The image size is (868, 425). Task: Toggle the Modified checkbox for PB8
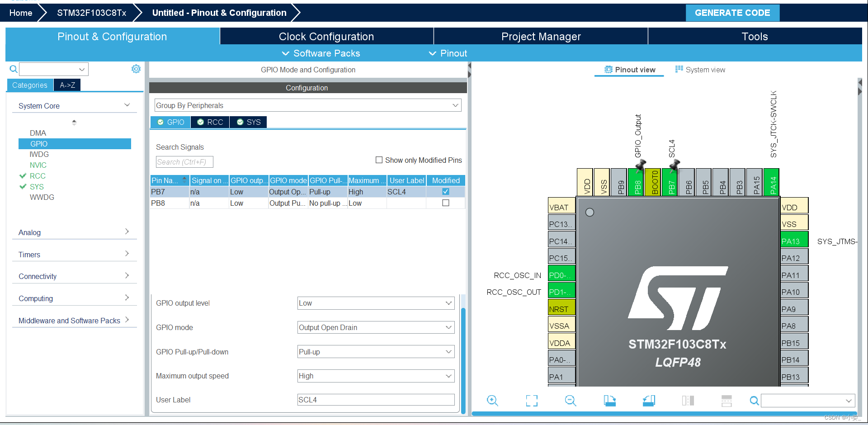tap(446, 203)
